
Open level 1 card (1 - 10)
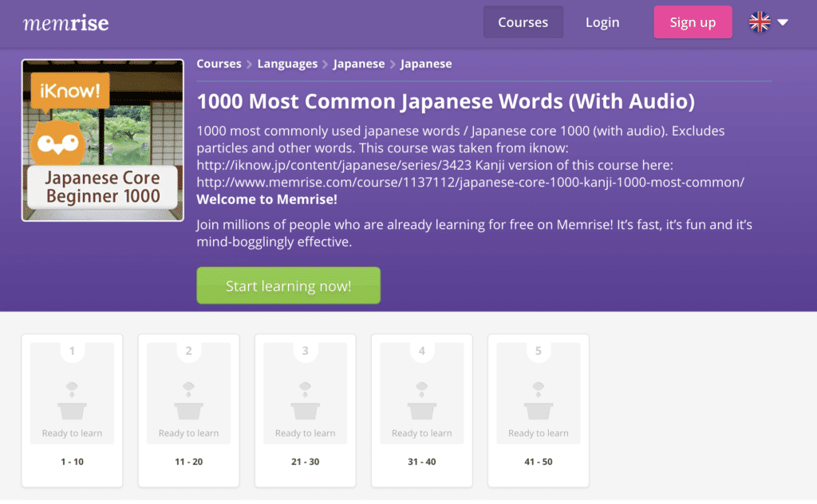point(72,411)
